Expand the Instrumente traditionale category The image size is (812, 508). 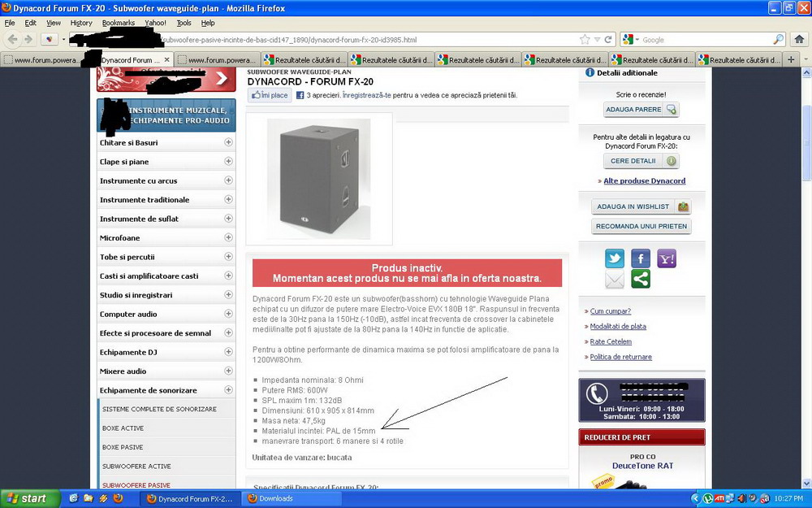(x=228, y=199)
